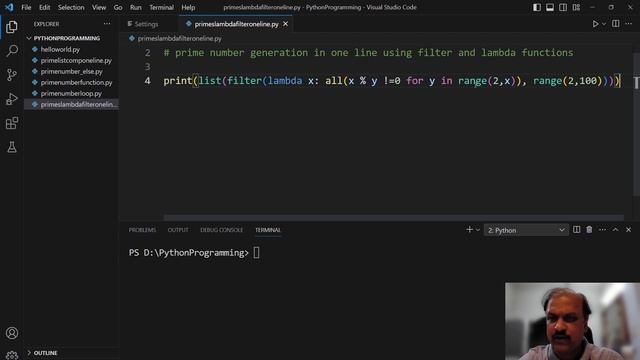Switch to the PROBLEMS panel tab
640x360 pixels.
coord(142,230)
